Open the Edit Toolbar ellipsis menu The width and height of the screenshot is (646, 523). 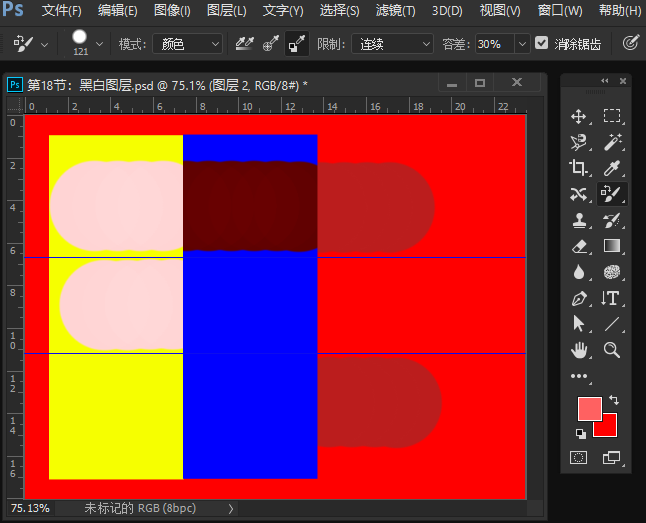pyautogui.click(x=579, y=376)
